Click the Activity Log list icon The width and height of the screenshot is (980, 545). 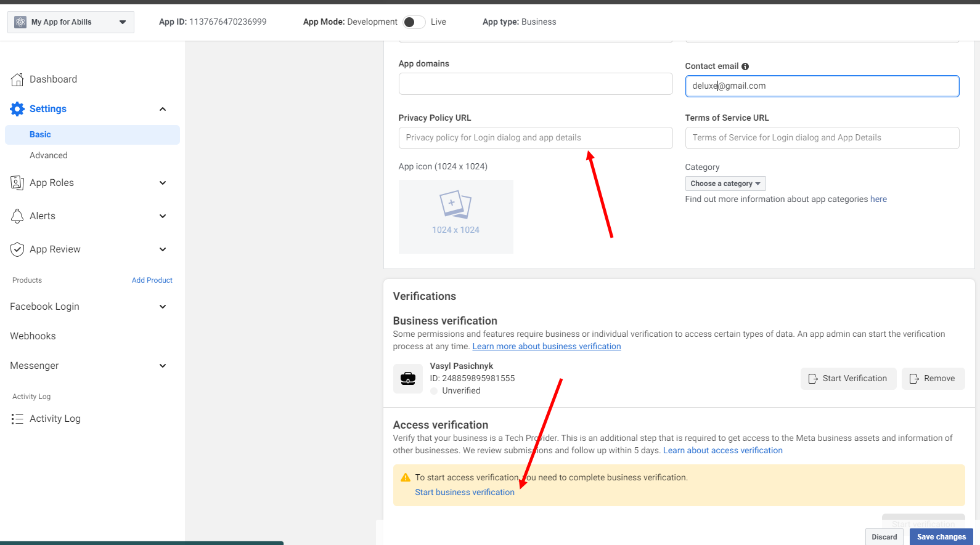pos(17,419)
